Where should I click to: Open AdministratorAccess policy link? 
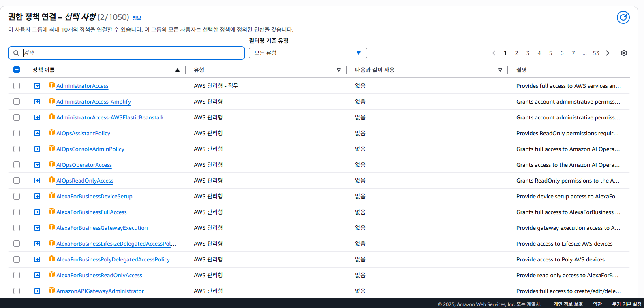82,86
